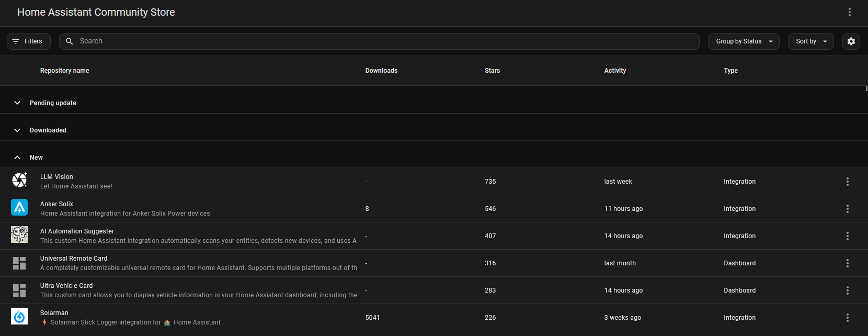Image resolution: width=868 pixels, height=336 pixels.
Task: Open the table settings gear icon
Action: (x=851, y=41)
